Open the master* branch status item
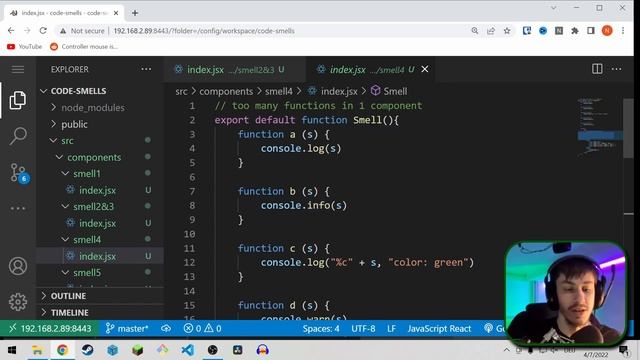Image resolution: width=640 pixels, height=360 pixels. [x=127, y=329]
